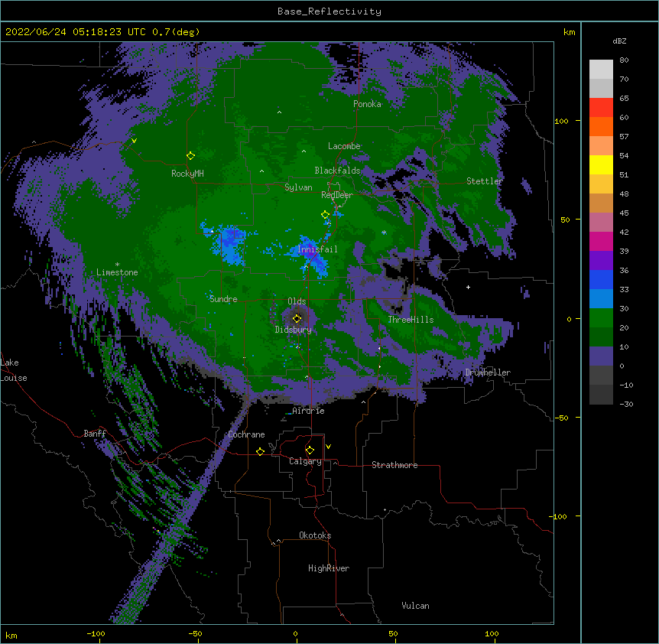Click the HighRiver city label
This screenshot has width=659, height=644.
[x=329, y=568]
